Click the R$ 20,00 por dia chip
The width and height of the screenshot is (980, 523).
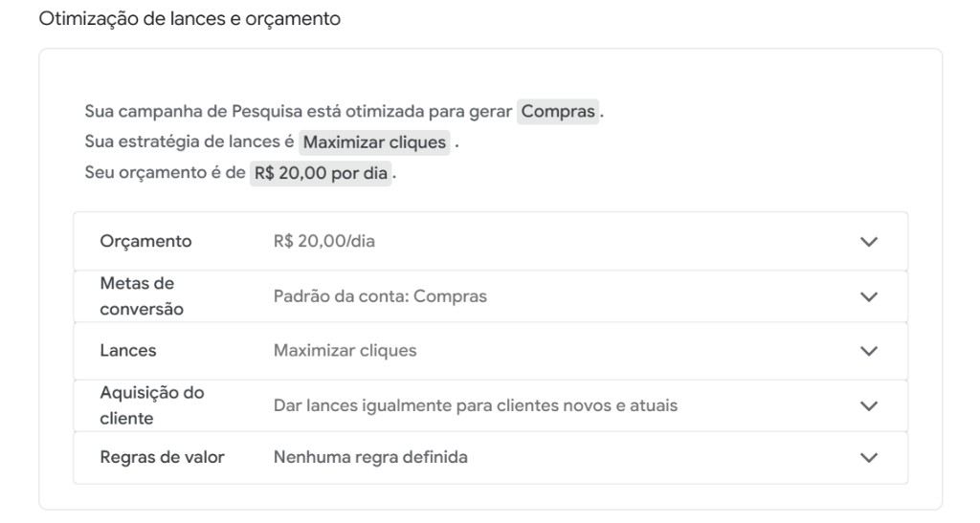pyautogui.click(x=321, y=173)
